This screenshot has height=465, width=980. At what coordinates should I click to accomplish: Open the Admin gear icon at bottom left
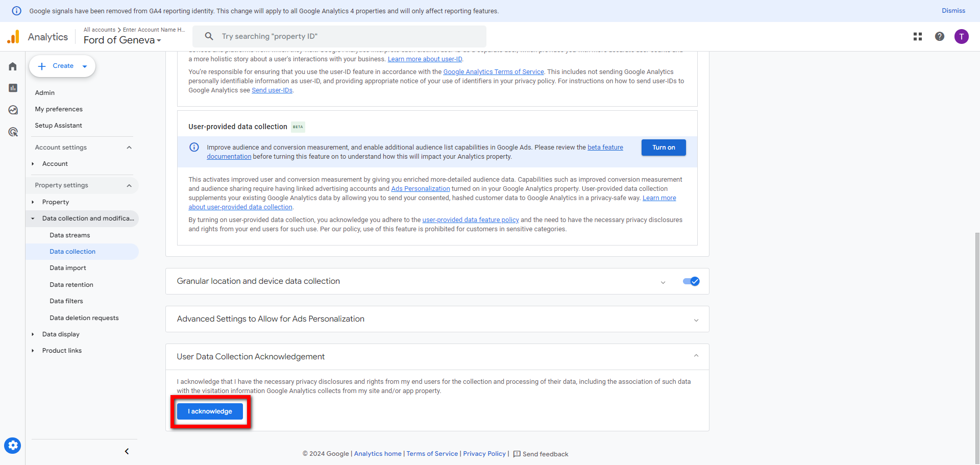13,445
